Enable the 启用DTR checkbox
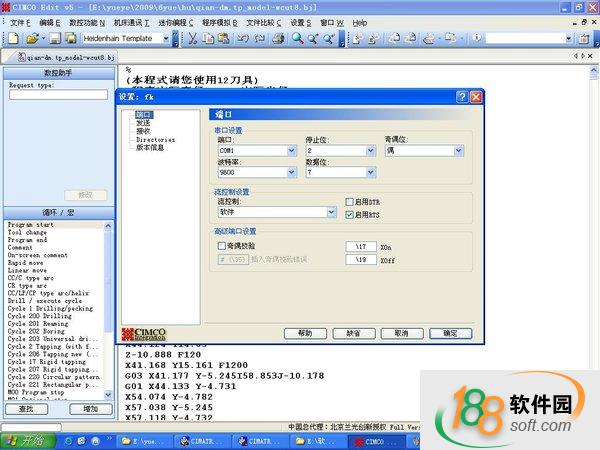600x450 pixels. click(x=349, y=202)
